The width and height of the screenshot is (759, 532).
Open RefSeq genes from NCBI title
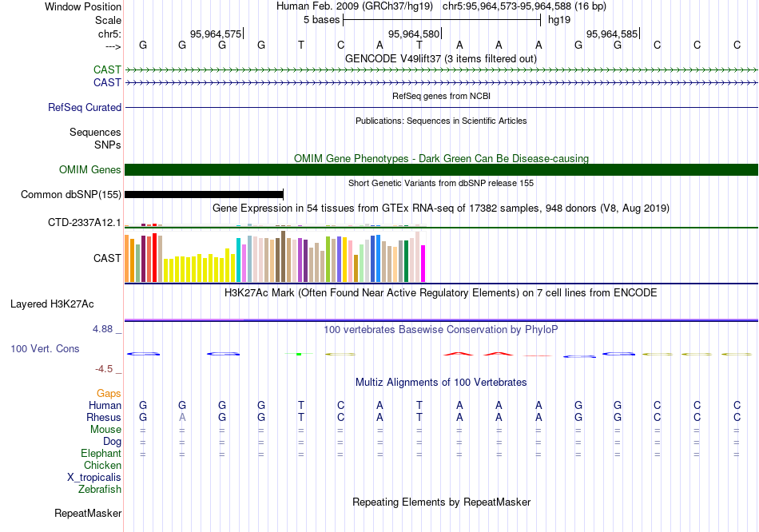[441, 96]
